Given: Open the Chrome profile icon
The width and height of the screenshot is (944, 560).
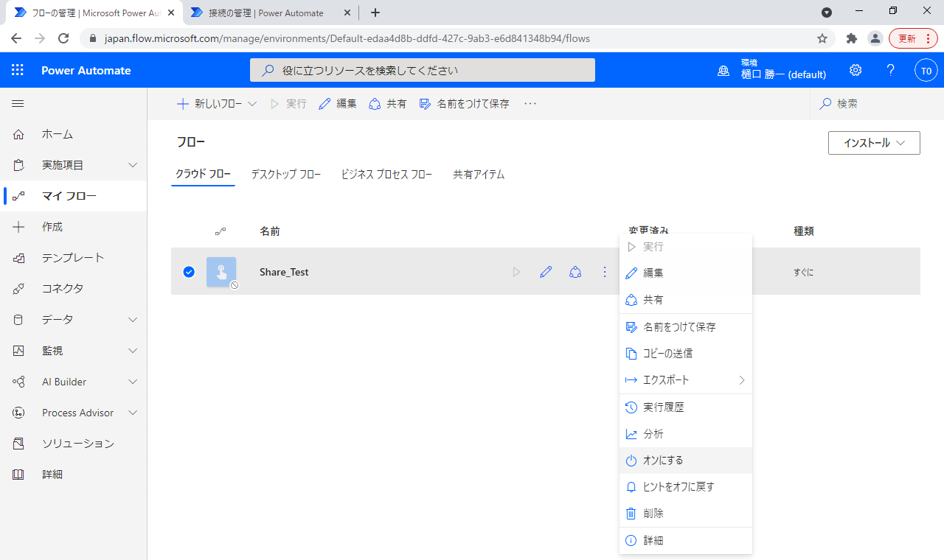Looking at the screenshot, I should tap(875, 38).
